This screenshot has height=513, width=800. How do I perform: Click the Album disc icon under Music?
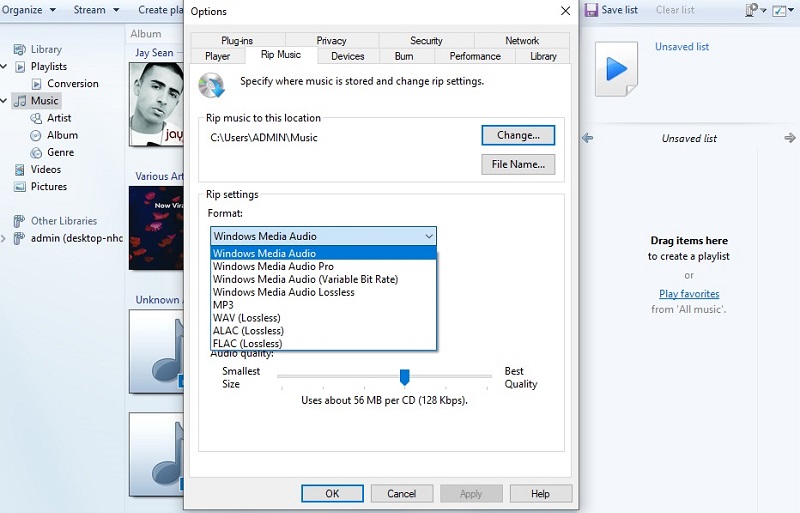pyautogui.click(x=36, y=136)
